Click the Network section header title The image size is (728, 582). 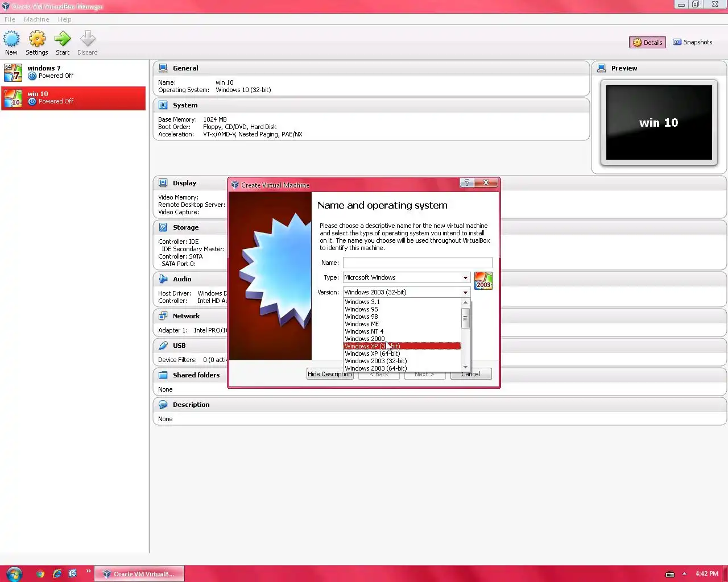pyautogui.click(x=187, y=316)
